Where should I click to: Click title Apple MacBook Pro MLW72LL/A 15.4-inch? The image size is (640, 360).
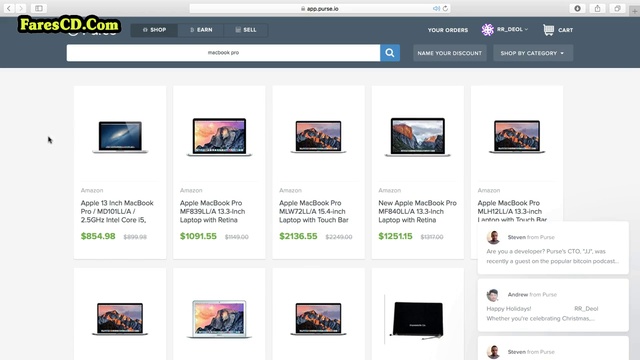(314, 211)
